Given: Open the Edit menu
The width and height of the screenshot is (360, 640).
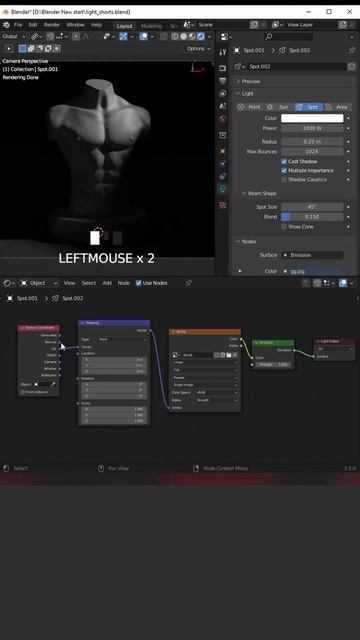Looking at the screenshot, I should [x=33, y=25].
